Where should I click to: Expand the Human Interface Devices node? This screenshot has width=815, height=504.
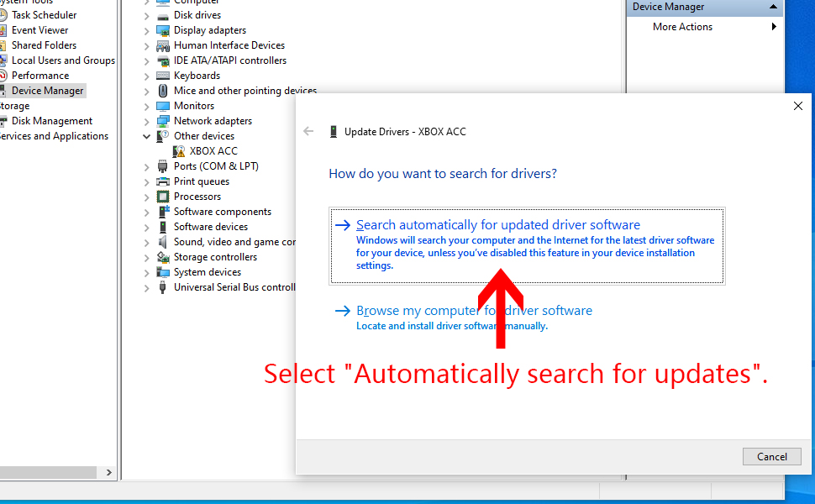coord(147,45)
